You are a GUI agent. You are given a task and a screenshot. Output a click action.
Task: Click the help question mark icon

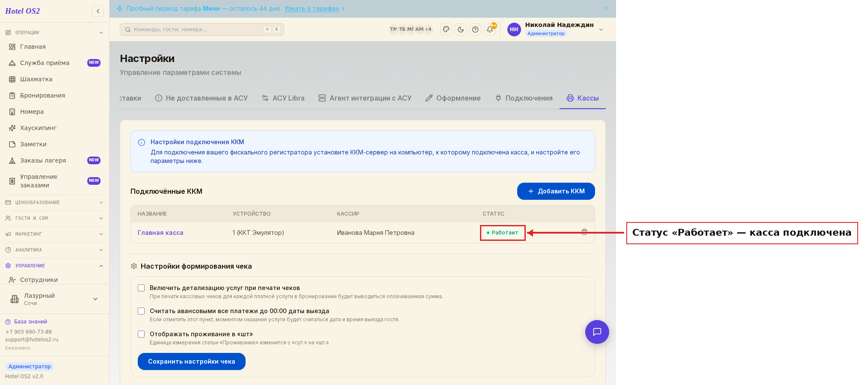point(475,30)
